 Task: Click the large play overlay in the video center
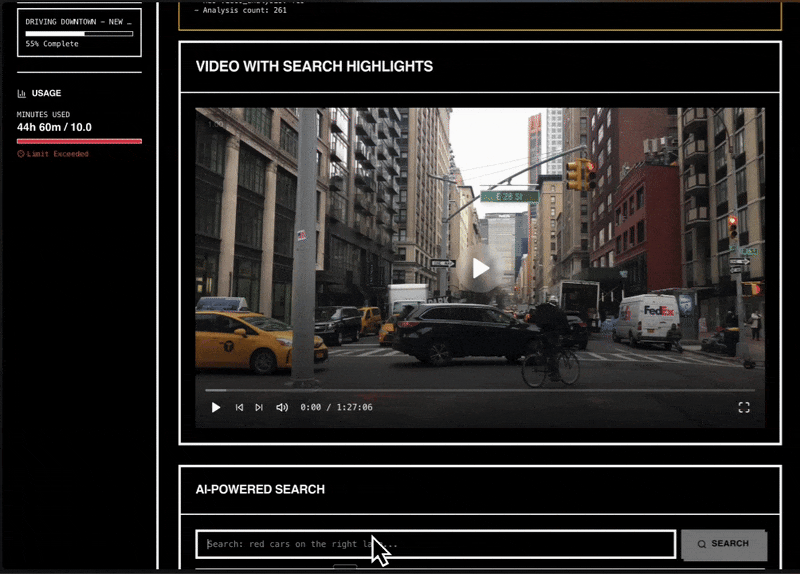481,268
